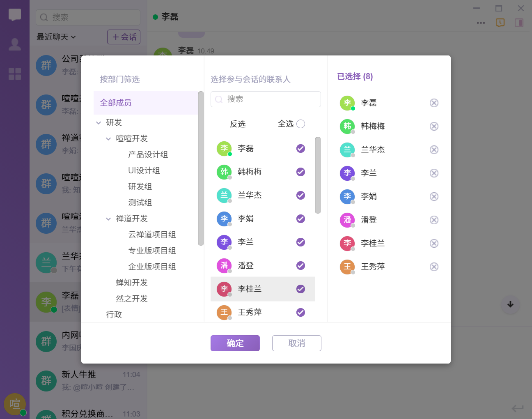Remove 韩梅梅 from the selected contacts
The image size is (532, 419).
(x=434, y=126)
